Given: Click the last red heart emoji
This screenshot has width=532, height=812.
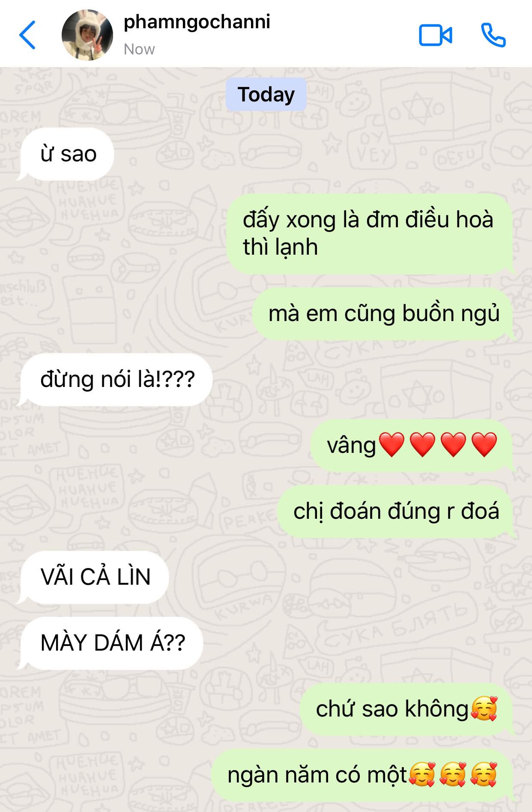Looking at the screenshot, I should (484, 445).
